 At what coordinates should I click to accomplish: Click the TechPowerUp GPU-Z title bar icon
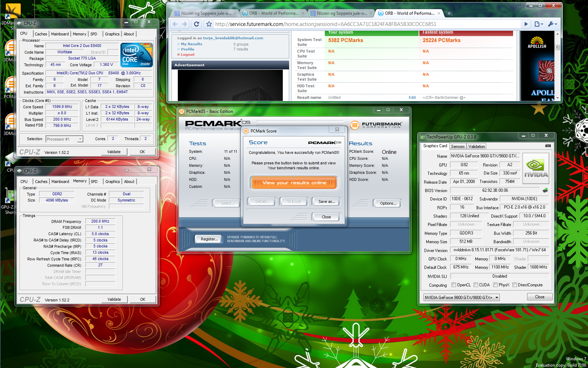[422, 137]
